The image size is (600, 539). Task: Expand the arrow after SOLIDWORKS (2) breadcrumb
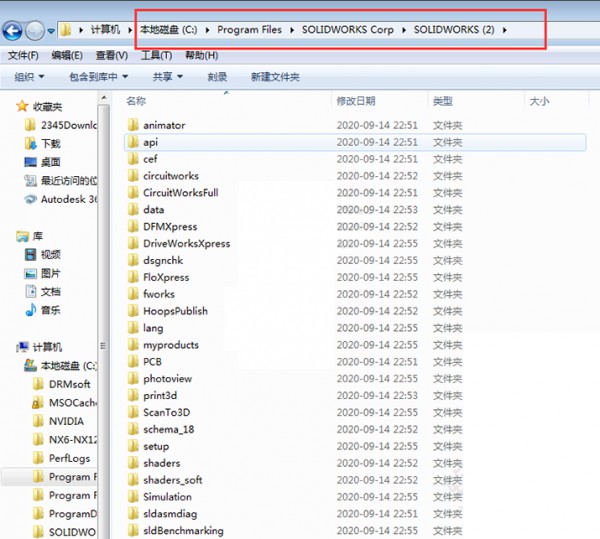[x=505, y=30]
